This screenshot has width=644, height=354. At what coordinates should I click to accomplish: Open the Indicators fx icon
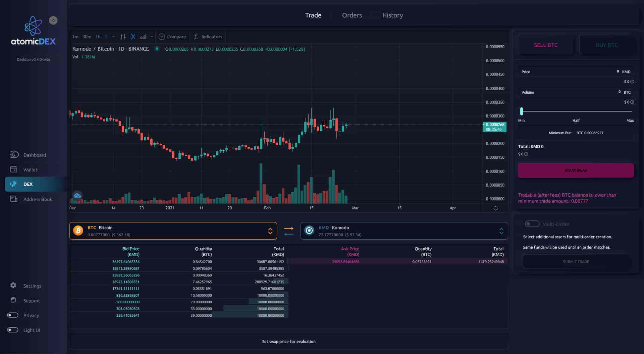(x=196, y=37)
